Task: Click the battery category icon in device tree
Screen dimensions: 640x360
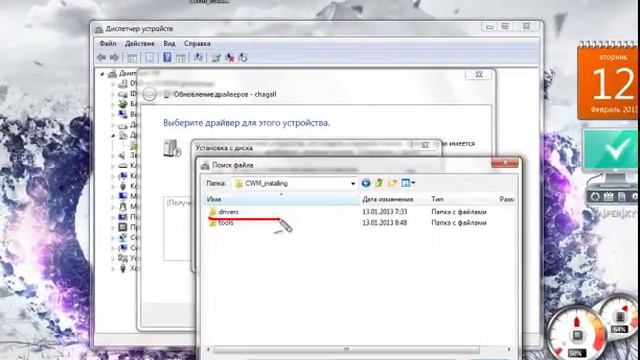Action: tap(122, 104)
